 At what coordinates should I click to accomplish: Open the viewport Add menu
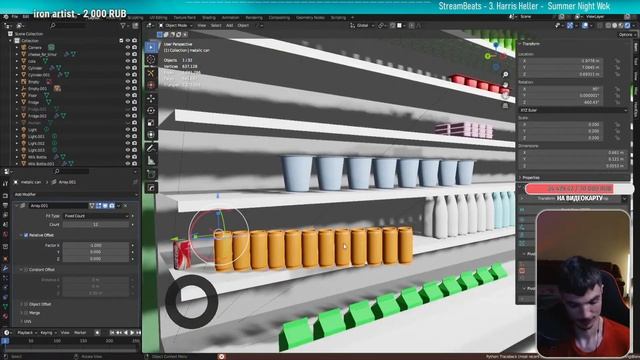229,26
